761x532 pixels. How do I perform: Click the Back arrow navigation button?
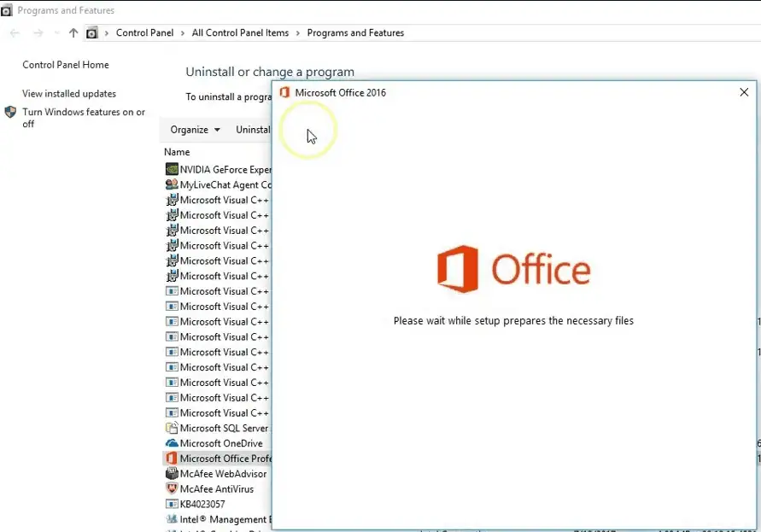tap(15, 33)
